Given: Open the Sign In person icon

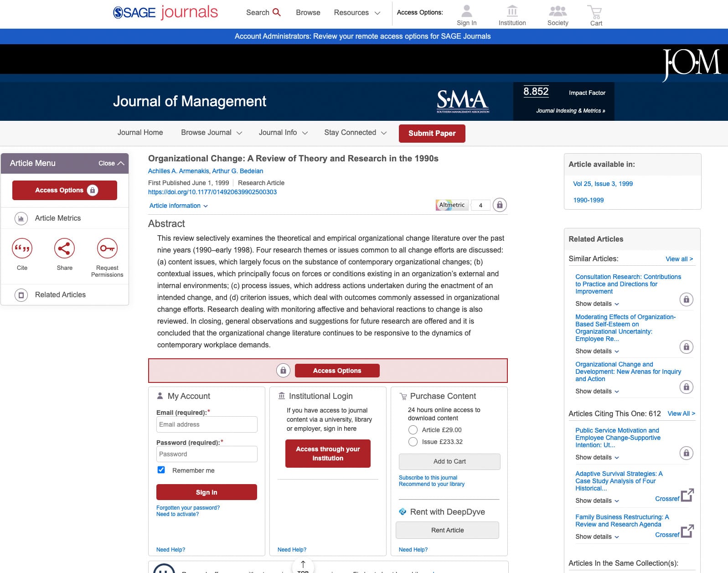Looking at the screenshot, I should tap(467, 10).
